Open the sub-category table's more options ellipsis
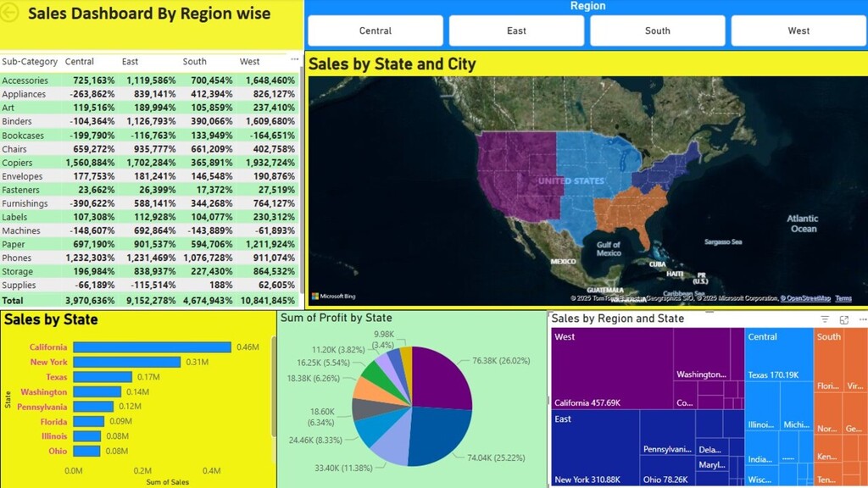The image size is (868, 488). click(294, 59)
